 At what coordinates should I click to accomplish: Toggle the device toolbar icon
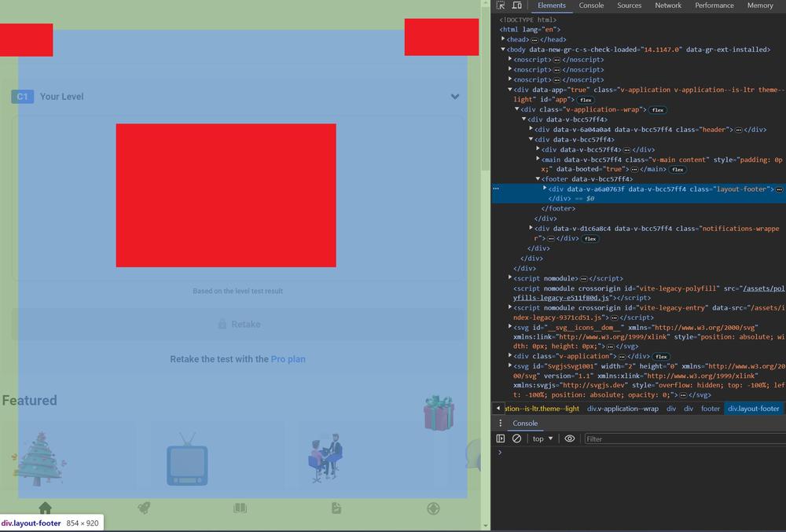point(516,6)
